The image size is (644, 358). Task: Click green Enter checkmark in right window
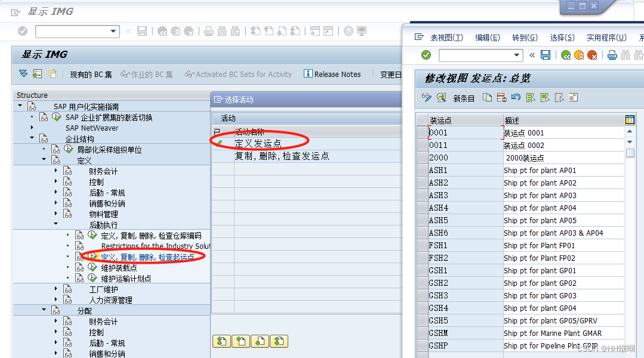coord(426,55)
